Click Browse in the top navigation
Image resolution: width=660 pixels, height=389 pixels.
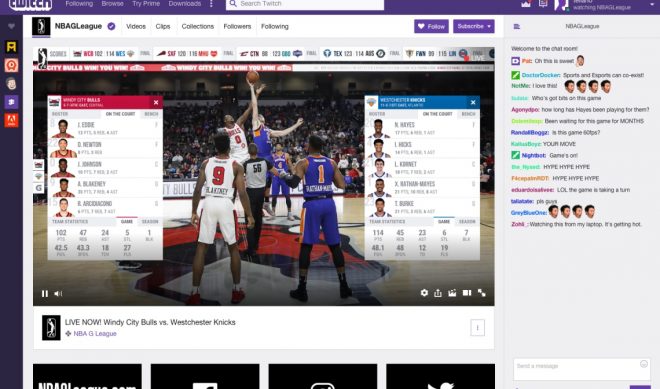pyautogui.click(x=112, y=3)
